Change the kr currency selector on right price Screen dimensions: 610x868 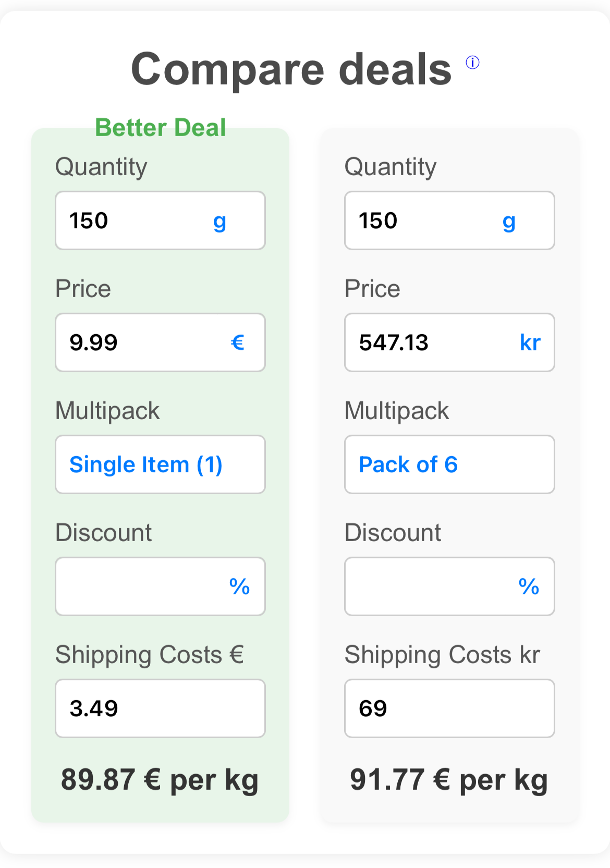click(530, 343)
